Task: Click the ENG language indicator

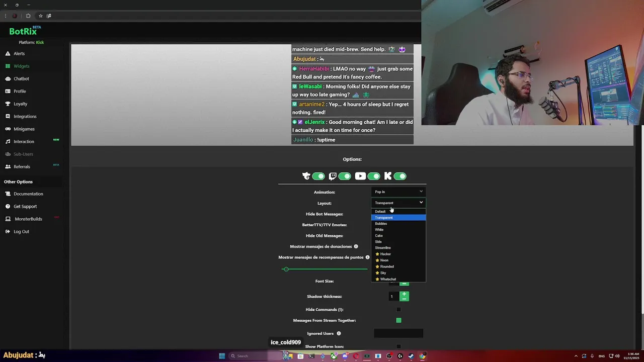Action: click(601, 356)
